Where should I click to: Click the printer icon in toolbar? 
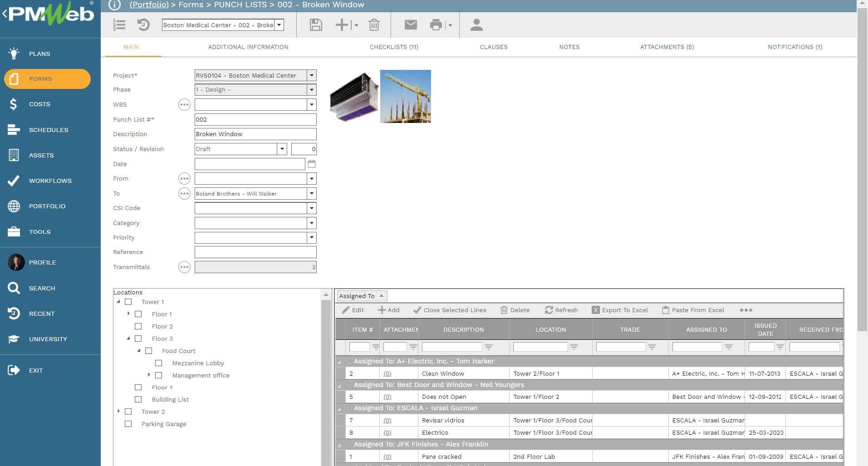(436, 25)
